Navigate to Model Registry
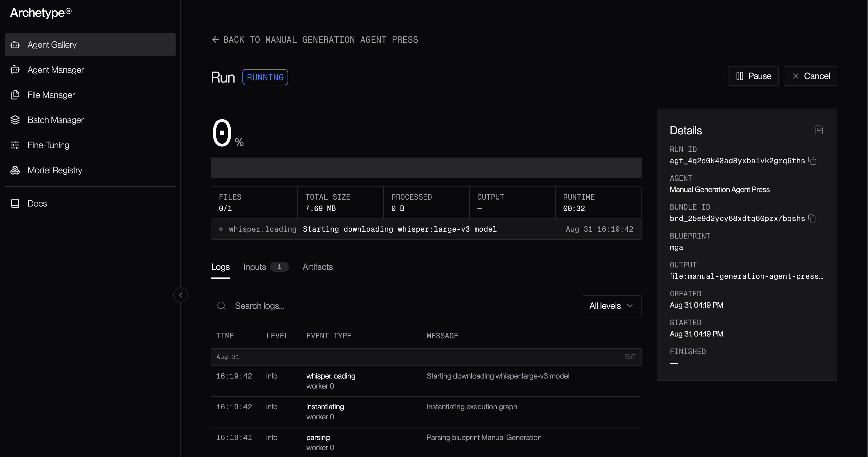Screen dimensions: 868x457 pos(90,170)
